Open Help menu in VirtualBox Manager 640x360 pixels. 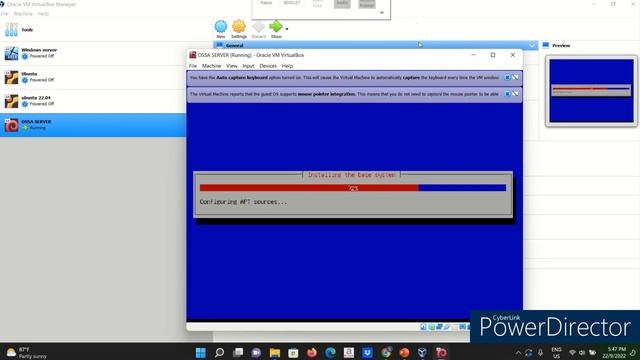pyautogui.click(x=43, y=14)
